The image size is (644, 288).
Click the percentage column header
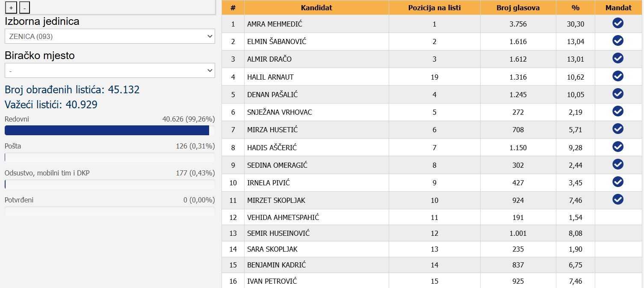coord(575,8)
